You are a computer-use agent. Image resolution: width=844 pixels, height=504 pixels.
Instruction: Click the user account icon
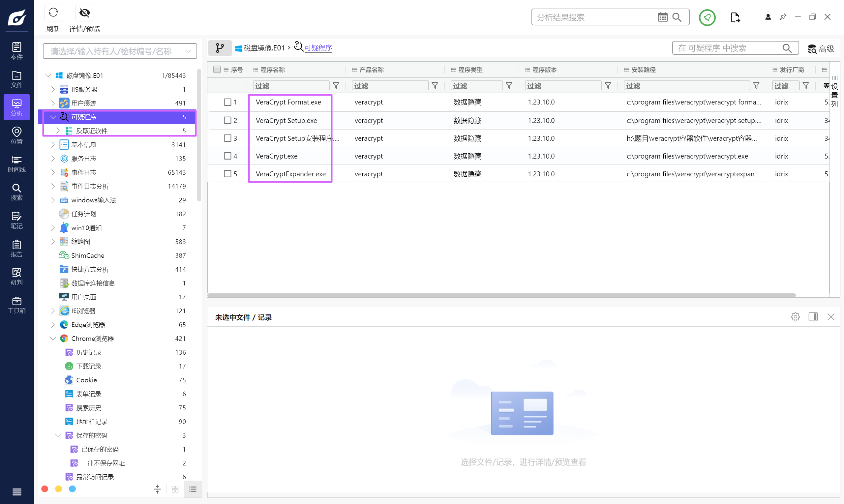pyautogui.click(x=768, y=17)
